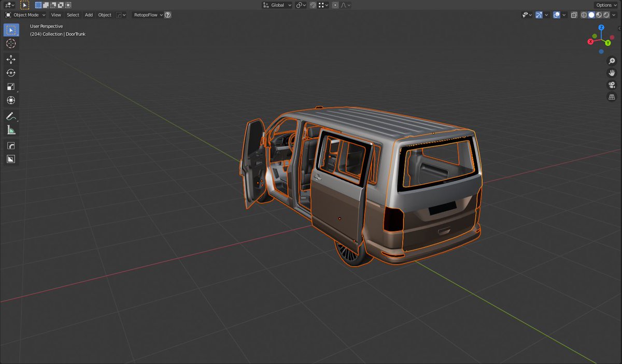Activate the Annotate tool
Screen dimensions: 622x364
[11, 116]
